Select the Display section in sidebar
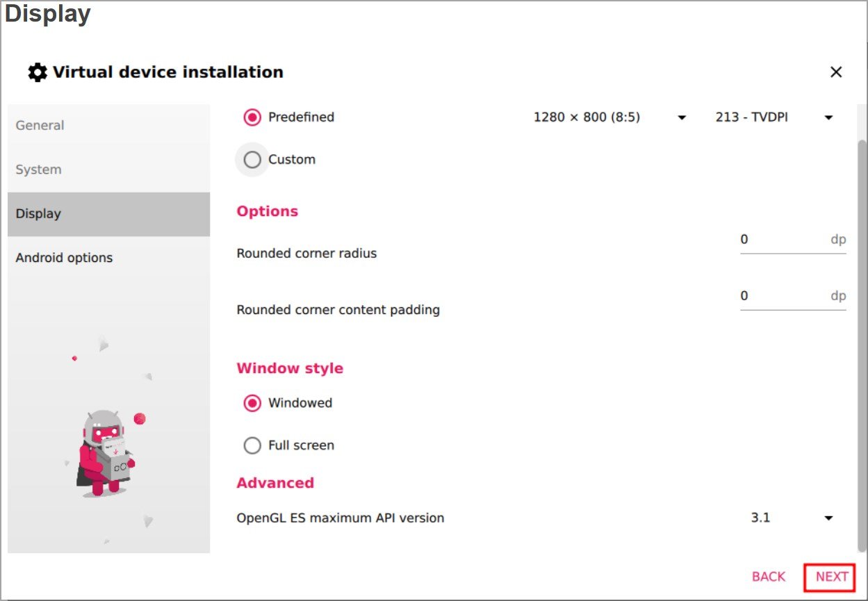868x601 pixels. [x=108, y=214]
